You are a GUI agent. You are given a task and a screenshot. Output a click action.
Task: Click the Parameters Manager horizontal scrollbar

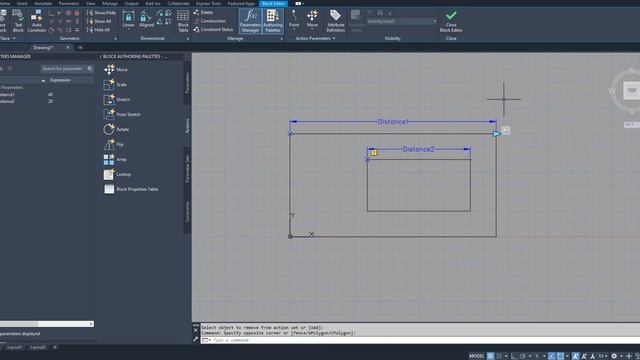pyautogui.click(x=47, y=324)
